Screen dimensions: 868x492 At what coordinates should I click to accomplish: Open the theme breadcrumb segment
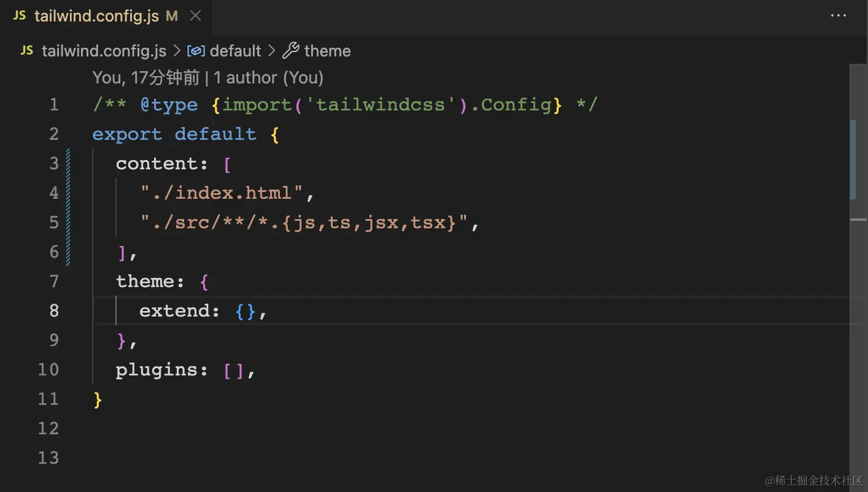327,51
